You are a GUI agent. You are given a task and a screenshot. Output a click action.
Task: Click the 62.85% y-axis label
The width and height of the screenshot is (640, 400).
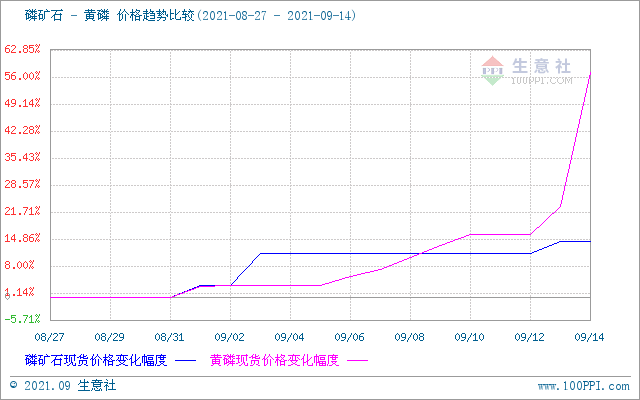[22, 49]
